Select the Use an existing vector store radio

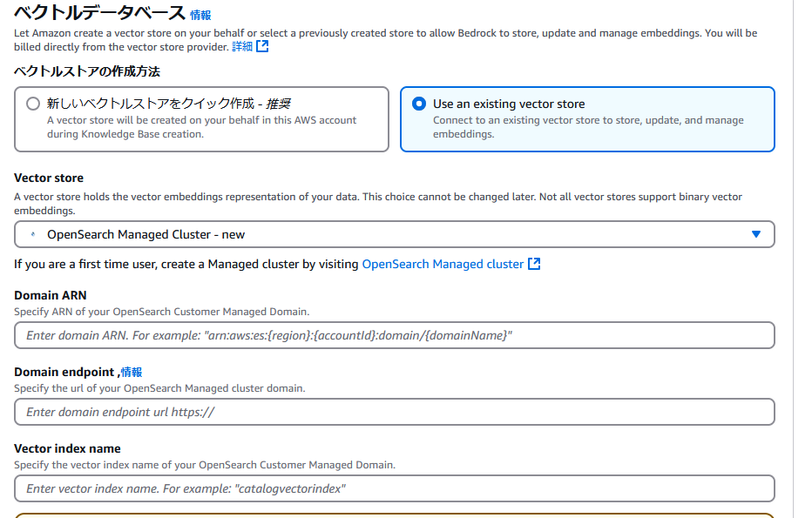(419, 104)
